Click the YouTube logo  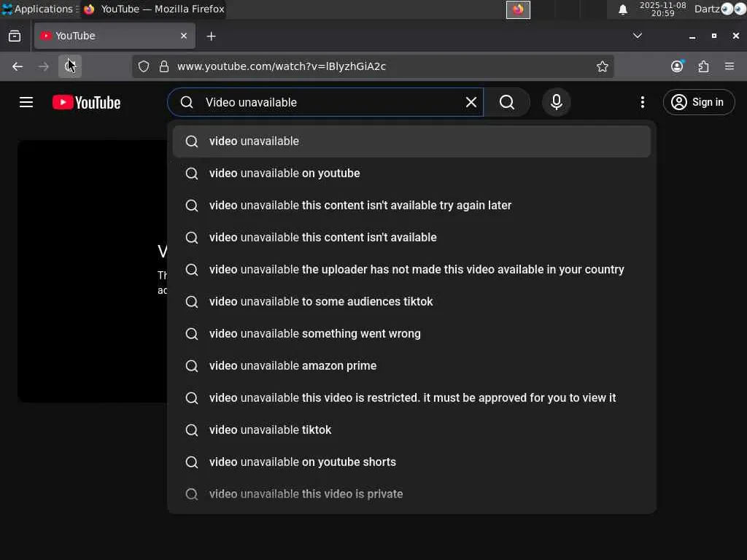[86, 103]
